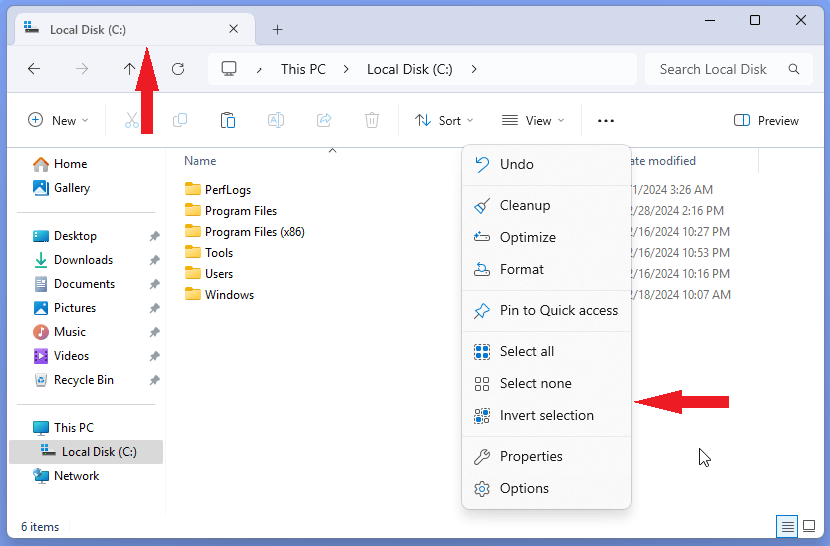Open Home in navigation pane

point(60,164)
